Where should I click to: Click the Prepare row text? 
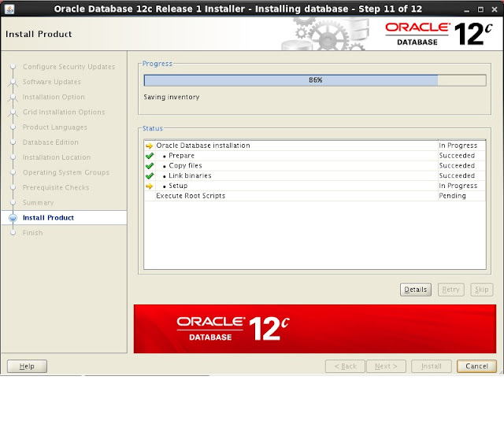click(182, 156)
